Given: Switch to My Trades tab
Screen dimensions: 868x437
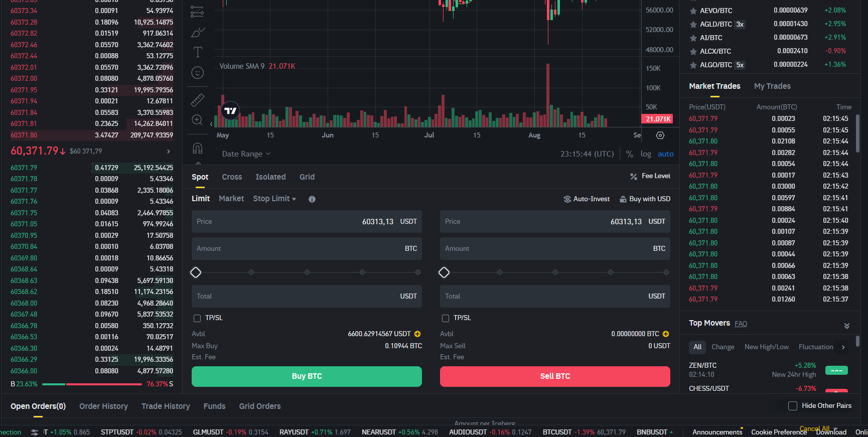Looking at the screenshot, I should point(772,86).
